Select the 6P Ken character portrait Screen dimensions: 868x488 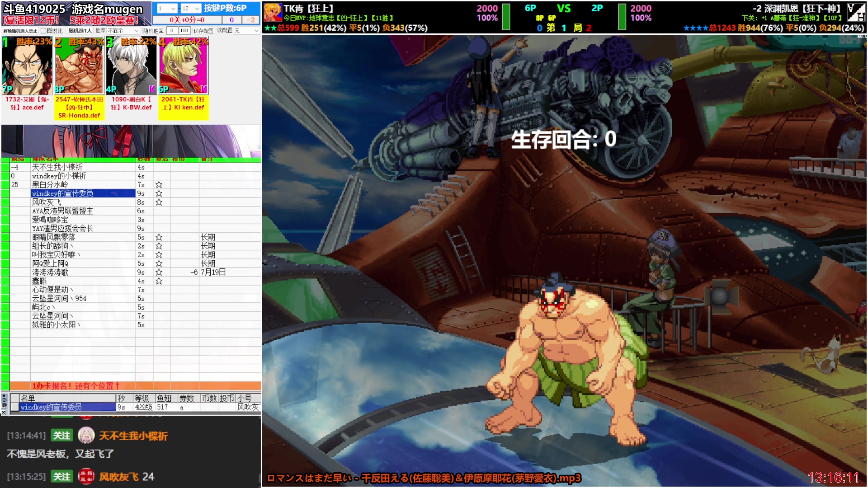coord(183,66)
